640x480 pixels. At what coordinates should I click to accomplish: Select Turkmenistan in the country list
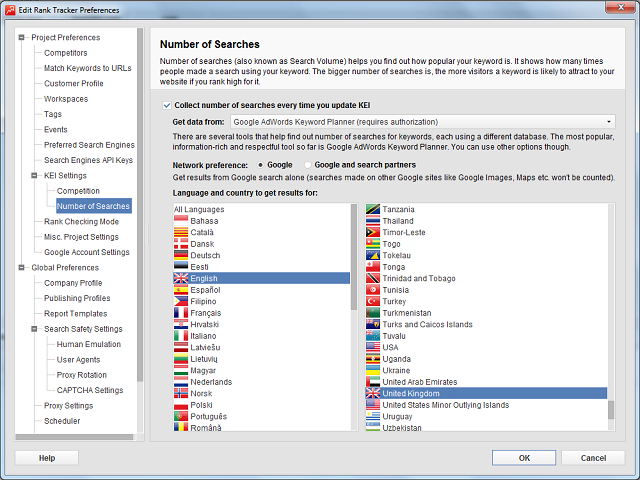pyautogui.click(x=407, y=313)
